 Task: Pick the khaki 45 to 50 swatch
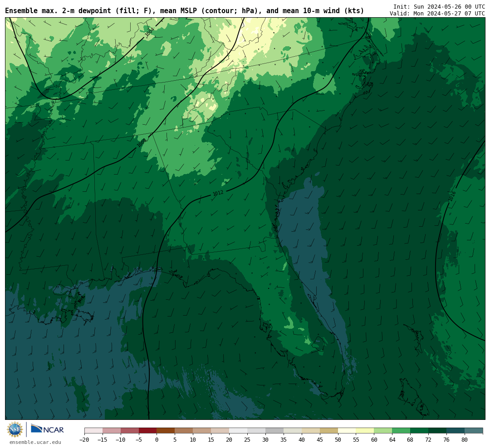pos(328,431)
